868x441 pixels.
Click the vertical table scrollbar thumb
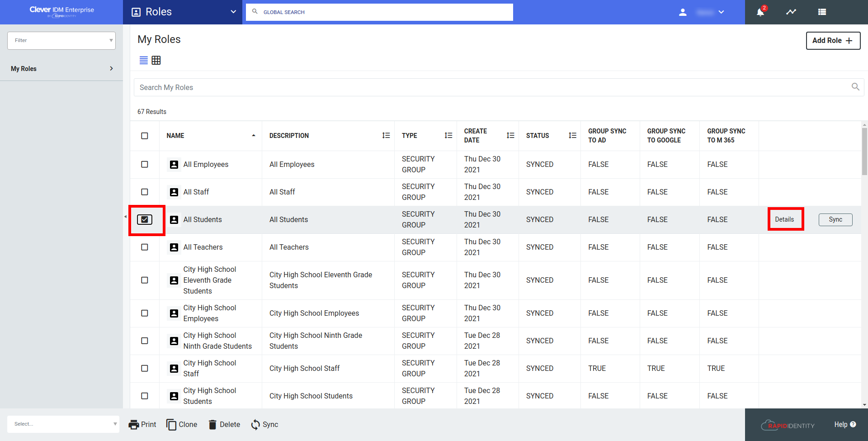(x=864, y=152)
